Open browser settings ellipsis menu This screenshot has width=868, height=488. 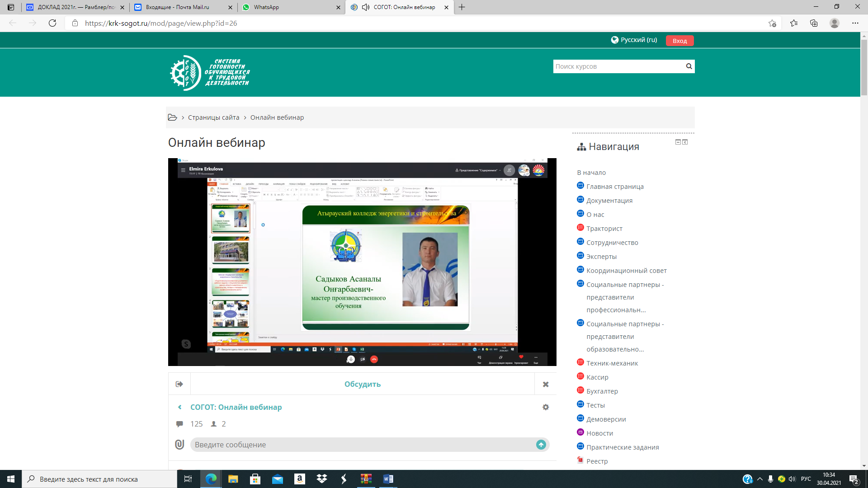pos(855,23)
